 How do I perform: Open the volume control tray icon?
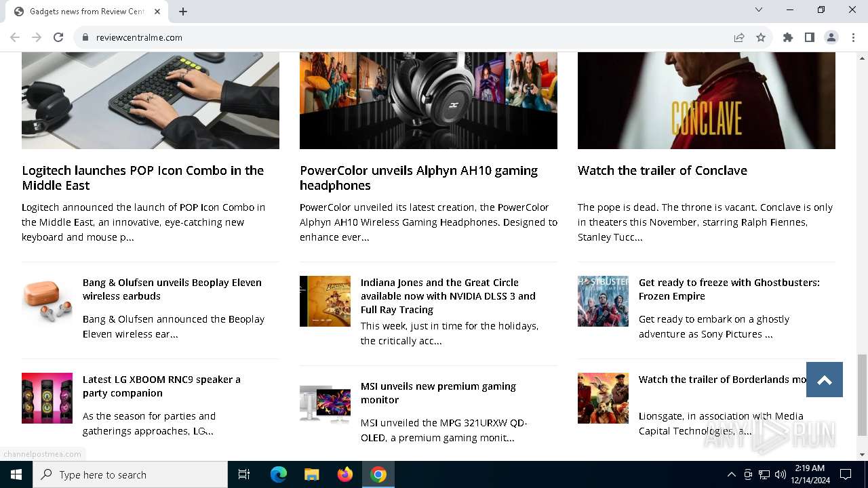coord(780,474)
